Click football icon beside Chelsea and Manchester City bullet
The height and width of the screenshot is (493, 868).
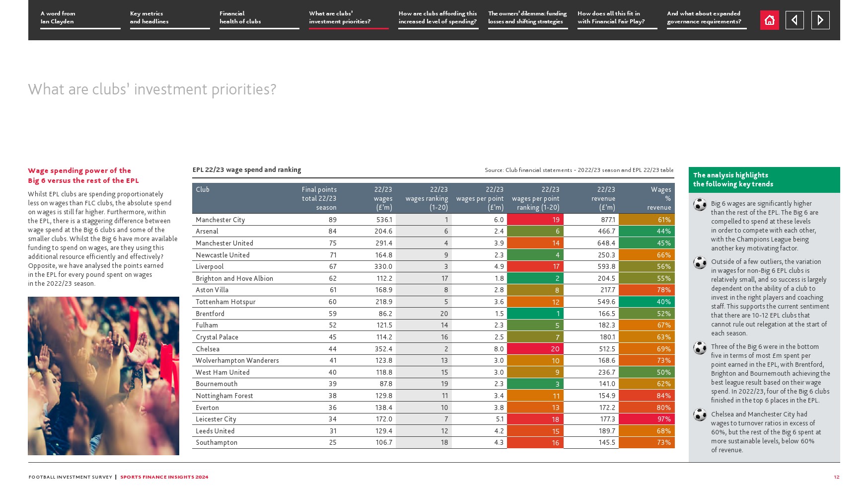coord(700,415)
